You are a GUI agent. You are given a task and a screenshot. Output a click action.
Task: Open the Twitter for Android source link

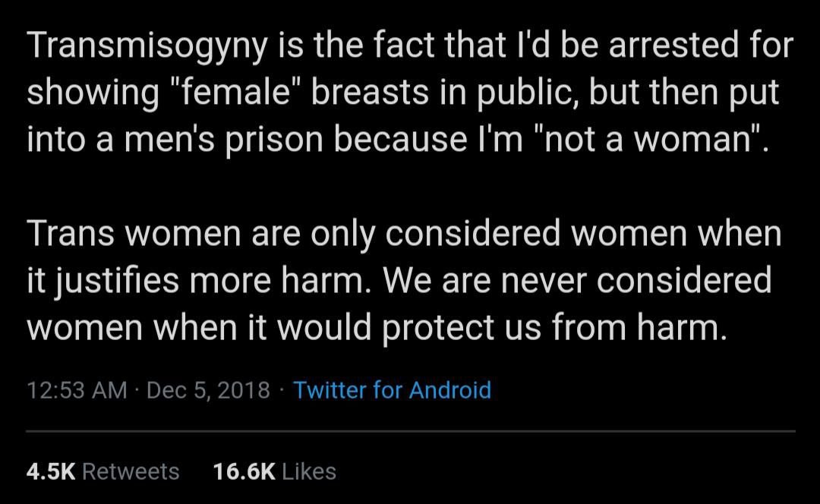[x=392, y=390]
